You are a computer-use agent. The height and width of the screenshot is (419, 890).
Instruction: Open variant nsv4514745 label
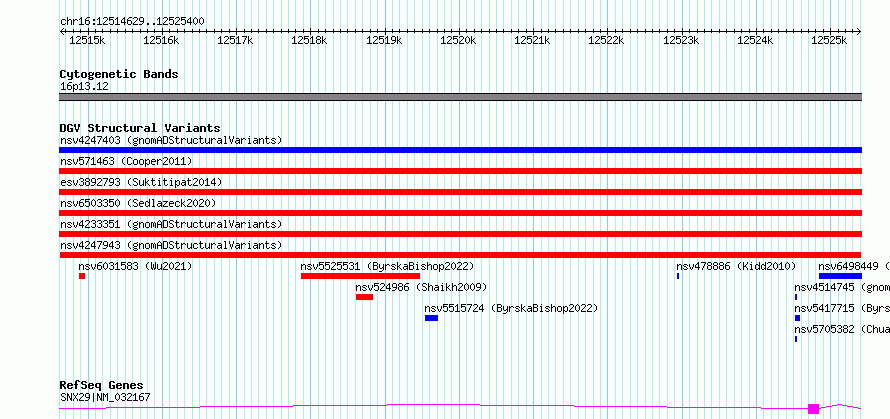pyautogui.click(x=842, y=287)
